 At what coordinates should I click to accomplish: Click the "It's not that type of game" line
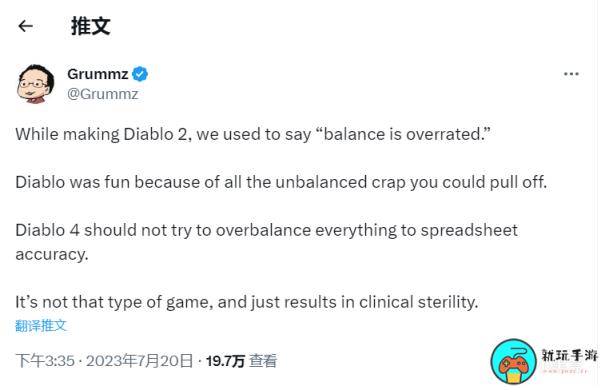(x=247, y=302)
